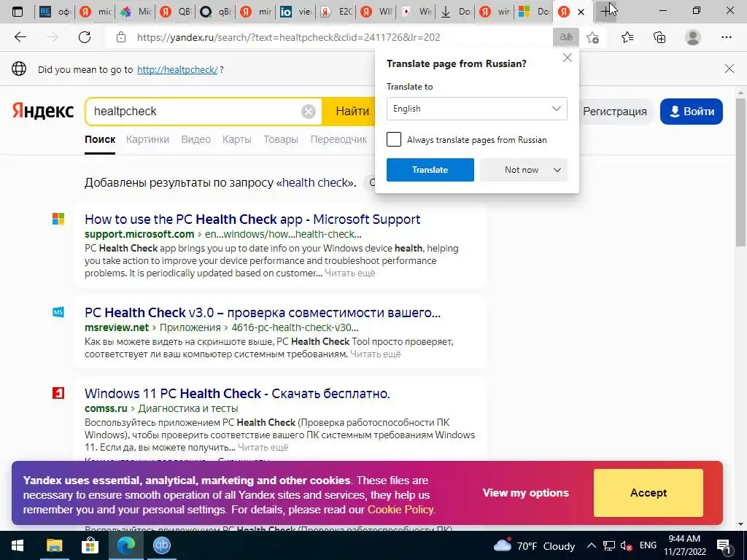Click Читать ещё in the msreview.net result
Image resolution: width=747 pixels, height=560 pixels.
376,354
